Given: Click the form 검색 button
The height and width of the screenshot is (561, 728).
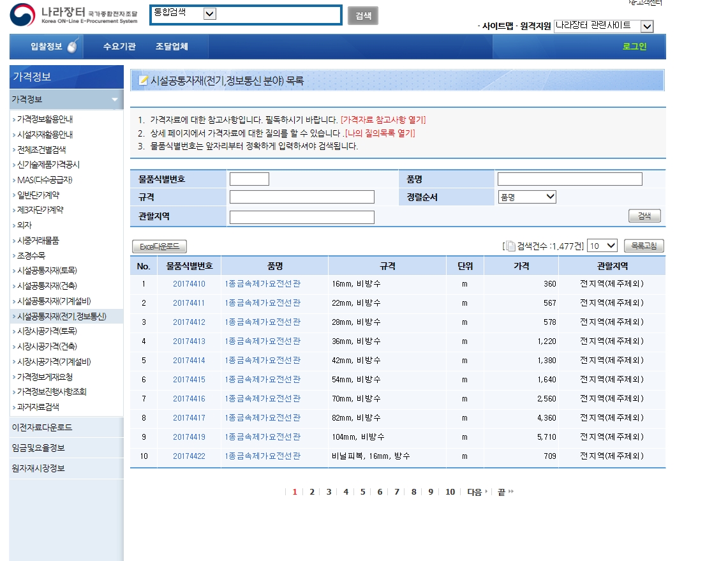Looking at the screenshot, I should pyautogui.click(x=644, y=216).
